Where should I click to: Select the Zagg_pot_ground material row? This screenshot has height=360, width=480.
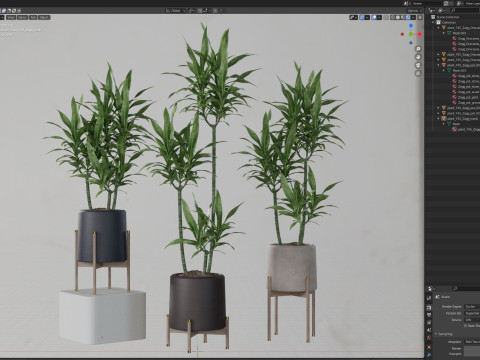pos(466,103)
